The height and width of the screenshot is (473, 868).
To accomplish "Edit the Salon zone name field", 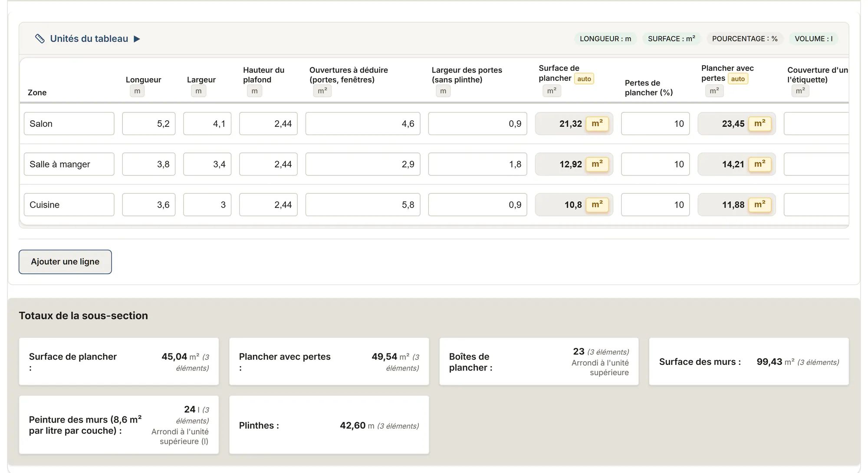I will click(69, 124).
